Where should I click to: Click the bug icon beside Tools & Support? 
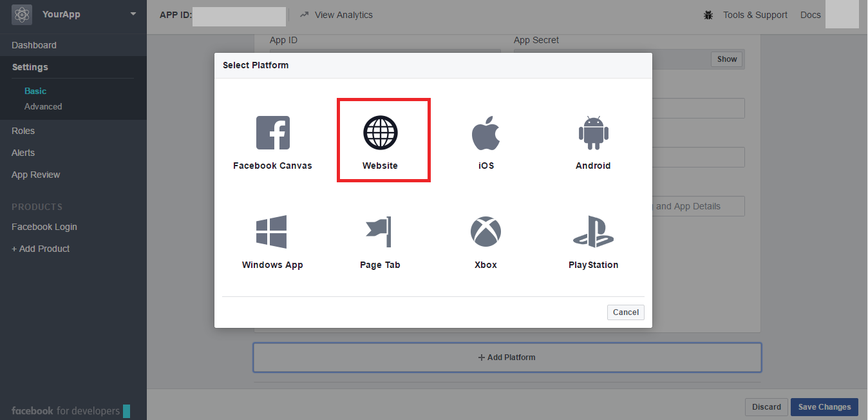click(708, 15)
